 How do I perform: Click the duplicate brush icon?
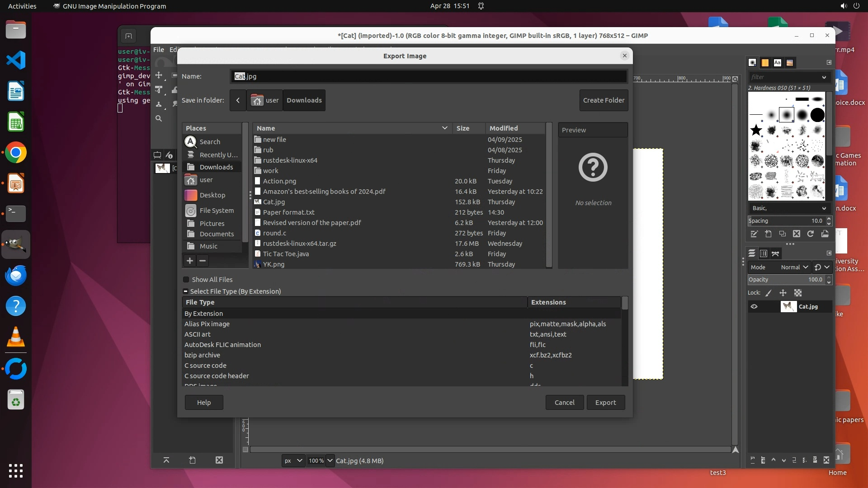click(x=783, y=234)
